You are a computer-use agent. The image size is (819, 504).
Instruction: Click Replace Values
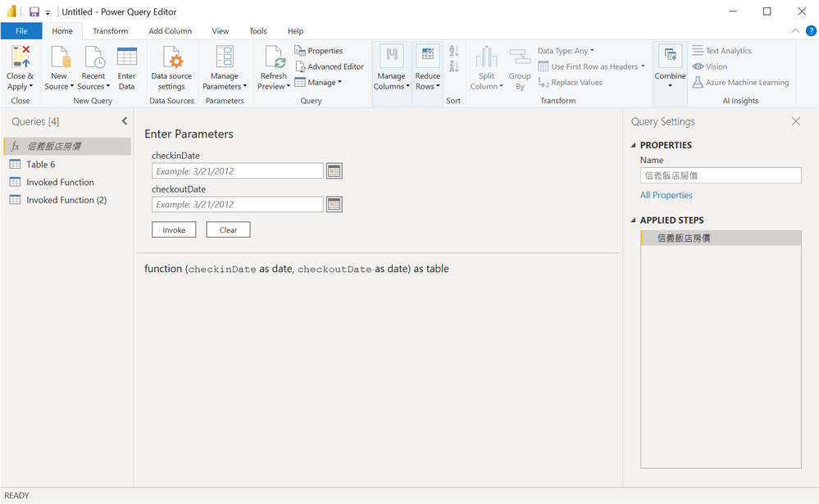point(570,83)
